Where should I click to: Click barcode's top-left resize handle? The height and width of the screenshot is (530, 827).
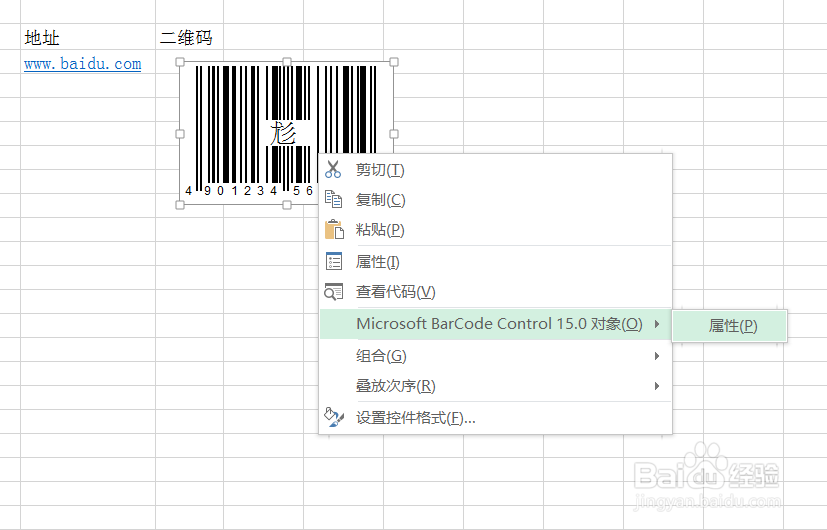180,62
